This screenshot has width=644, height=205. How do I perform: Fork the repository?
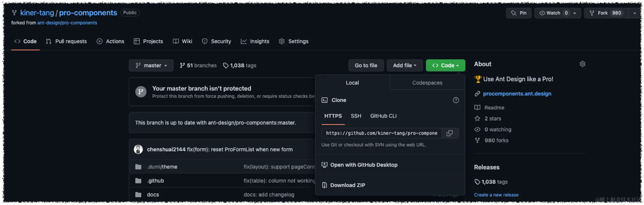pos(606,13)
